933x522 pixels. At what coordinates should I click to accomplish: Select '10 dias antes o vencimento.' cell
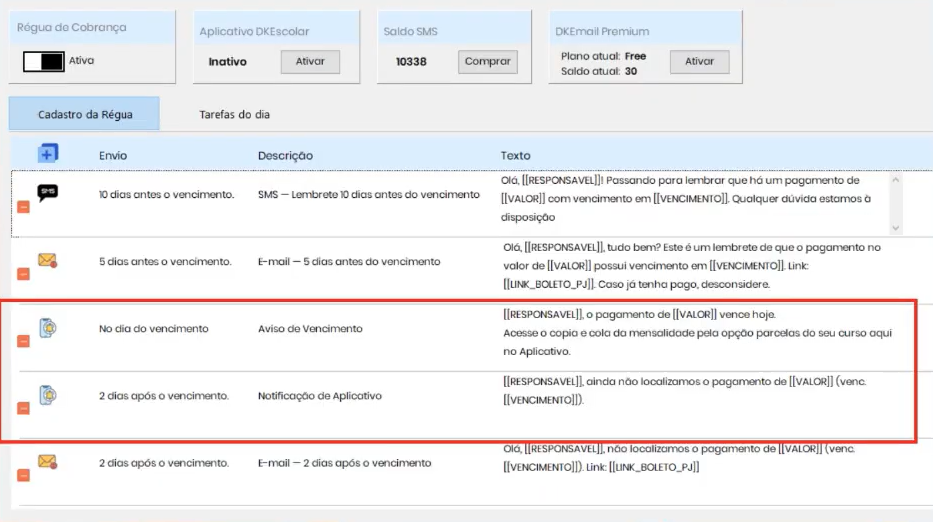167,195
